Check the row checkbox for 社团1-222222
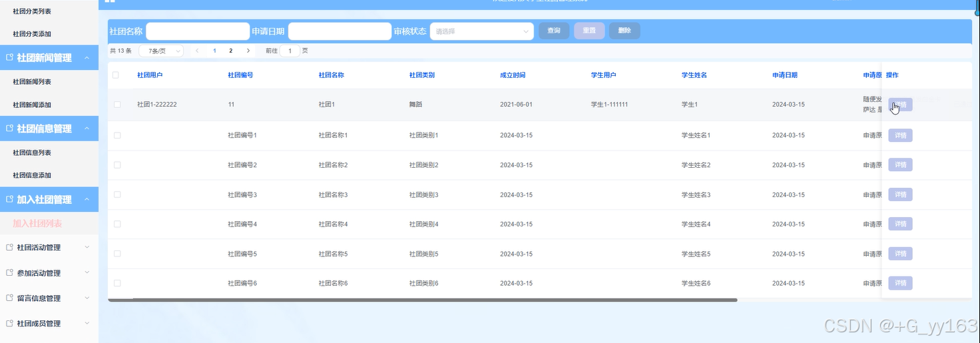This screenshot has width=980, height=343. 117,105
